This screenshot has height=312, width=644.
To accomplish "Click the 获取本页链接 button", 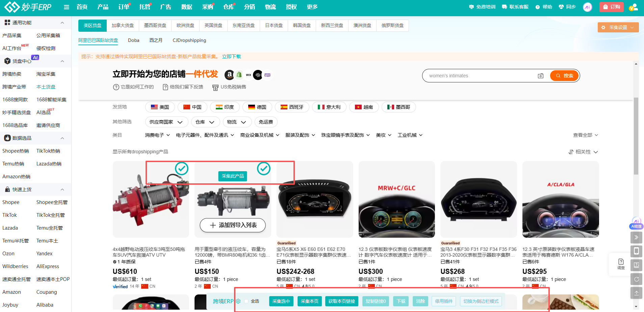I will tap(341, 301).
